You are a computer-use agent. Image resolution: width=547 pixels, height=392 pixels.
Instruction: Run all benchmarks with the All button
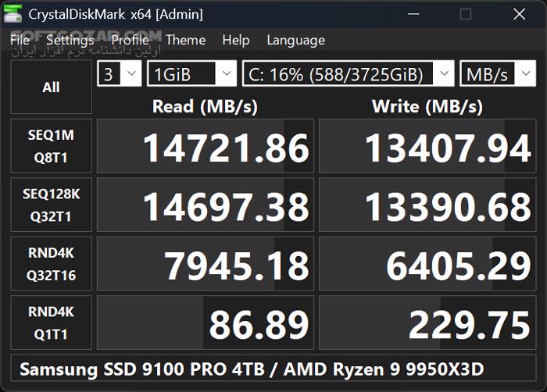click(51, 87)
